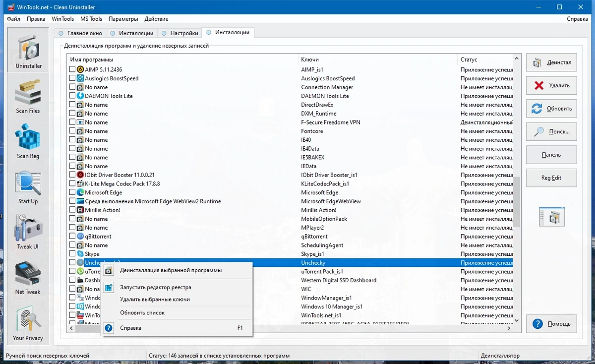Check the DAEMON Tools Lite checkbox
Viewport: 595px width, 364px height.
[x=72, y=96]
